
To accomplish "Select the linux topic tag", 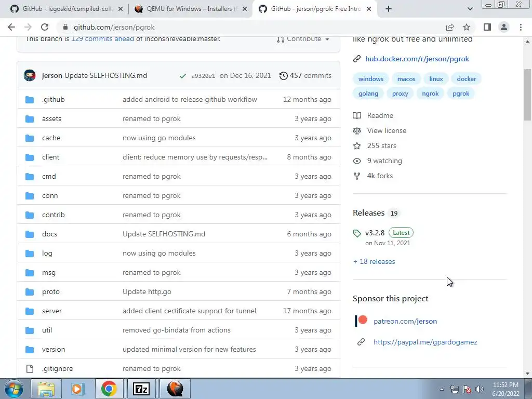I will coord(436,79).
